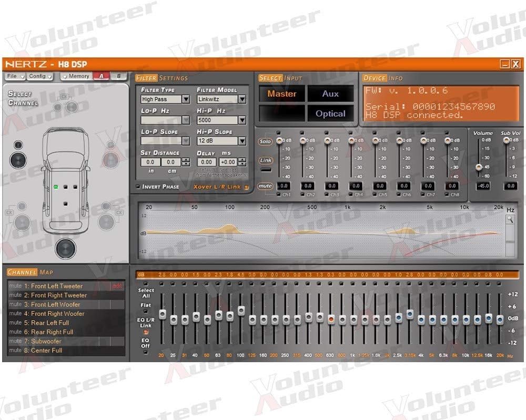
Task: Click the Sub Vol slider knob
Action: pyautogui.click(x=506, y=140)
